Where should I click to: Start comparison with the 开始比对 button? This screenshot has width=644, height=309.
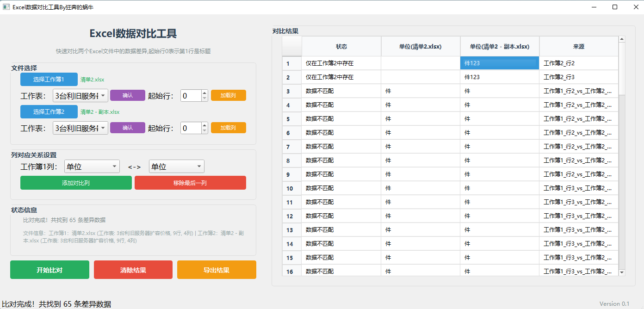pyautogui.click(x=50, y=269)
